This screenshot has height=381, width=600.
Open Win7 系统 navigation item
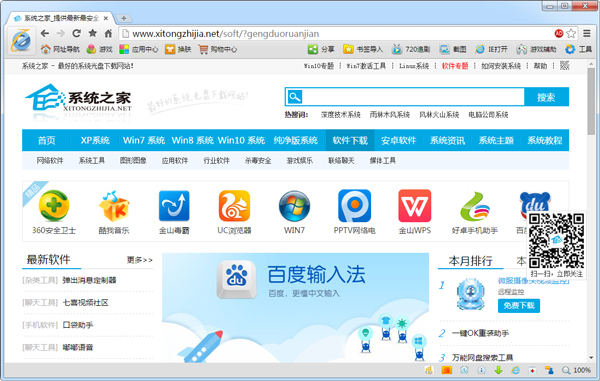(x=144, y=140)
